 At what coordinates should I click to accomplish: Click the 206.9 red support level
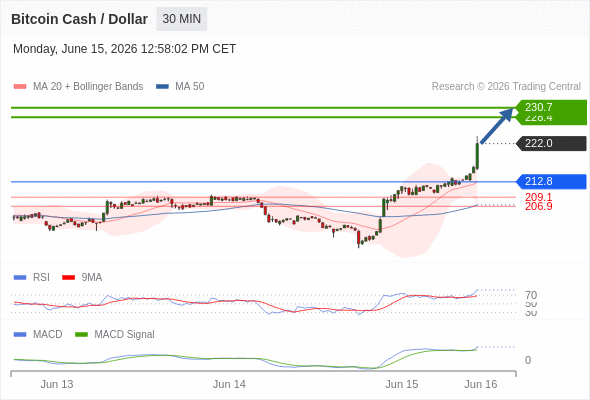(x=538, y=206)
